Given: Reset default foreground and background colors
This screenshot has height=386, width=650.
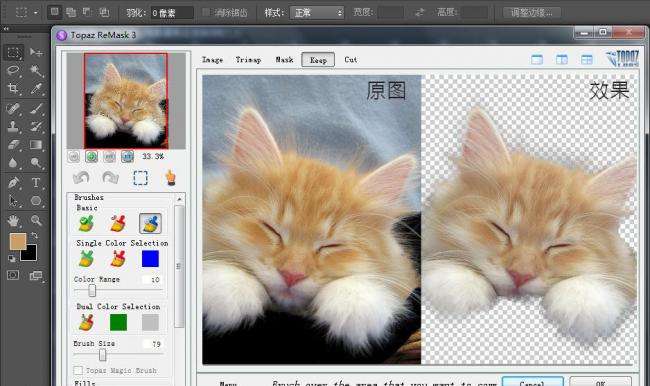Looking at the screenshot, I should click(12, 259).
